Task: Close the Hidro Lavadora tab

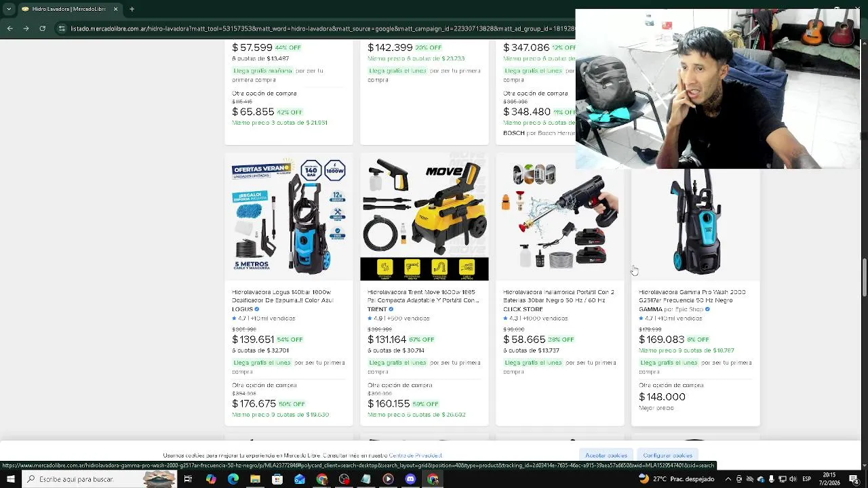Action: 115,9
